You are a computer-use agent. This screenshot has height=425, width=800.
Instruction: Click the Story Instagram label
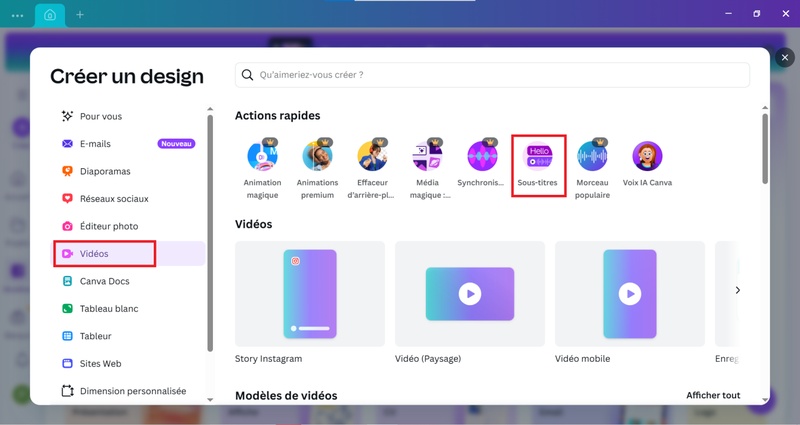point(268,359)
